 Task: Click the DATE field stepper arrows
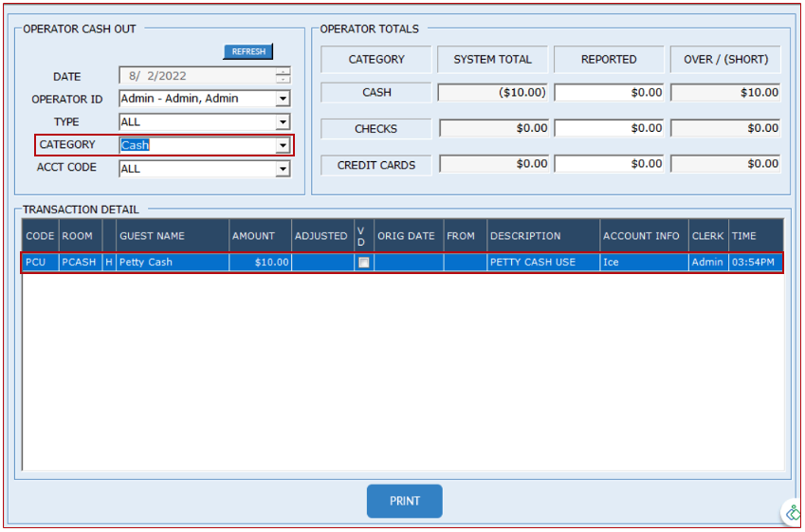click(x=283, y=76)
